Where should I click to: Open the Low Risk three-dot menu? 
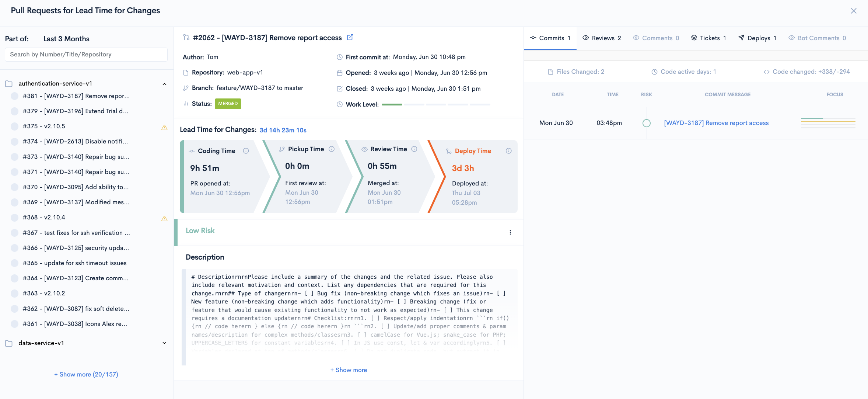point(510,232)
